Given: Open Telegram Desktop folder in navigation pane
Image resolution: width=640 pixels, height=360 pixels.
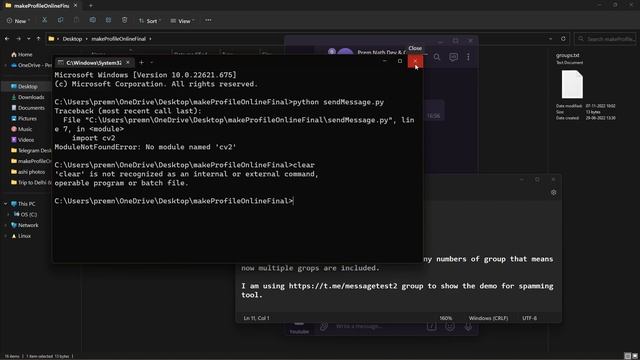Looking at the screenshot, I should tap(31, 150).
